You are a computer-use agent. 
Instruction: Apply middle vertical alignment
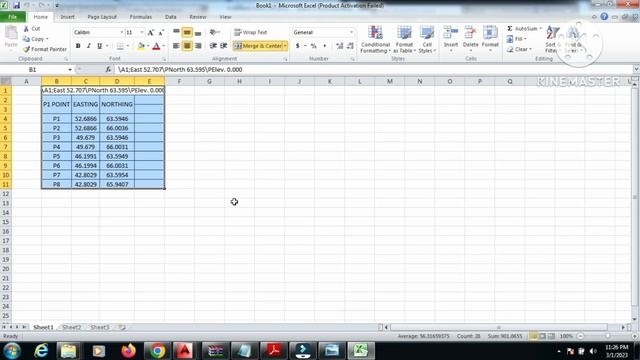point(187,32)
